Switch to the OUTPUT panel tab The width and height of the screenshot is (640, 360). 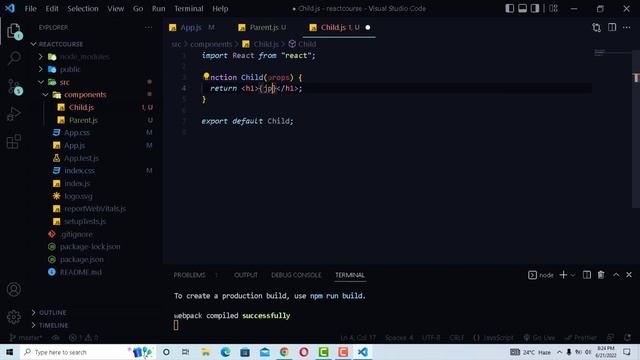click(246, 275)
